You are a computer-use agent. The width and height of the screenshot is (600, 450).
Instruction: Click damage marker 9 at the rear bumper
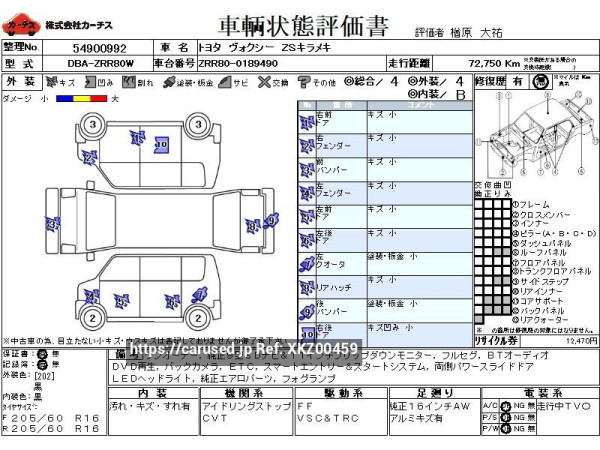(x=272, y=219)
